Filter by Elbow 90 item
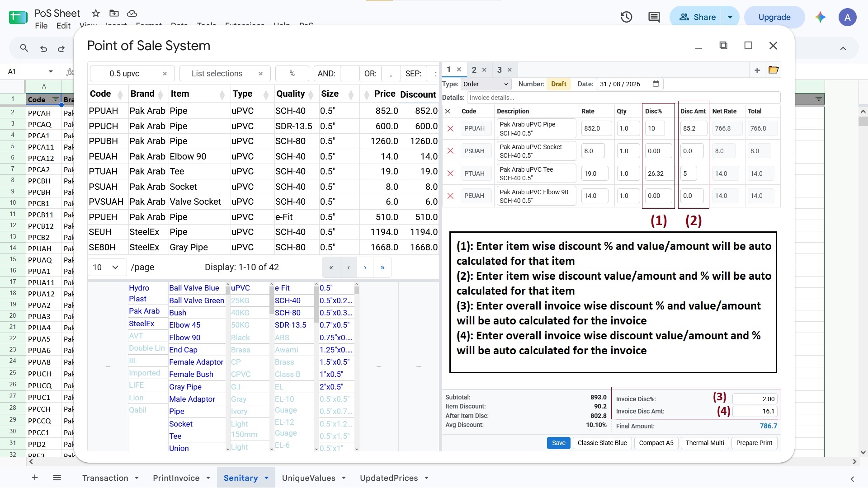Viewport: 868px width, 488px height. click(184, 338)
